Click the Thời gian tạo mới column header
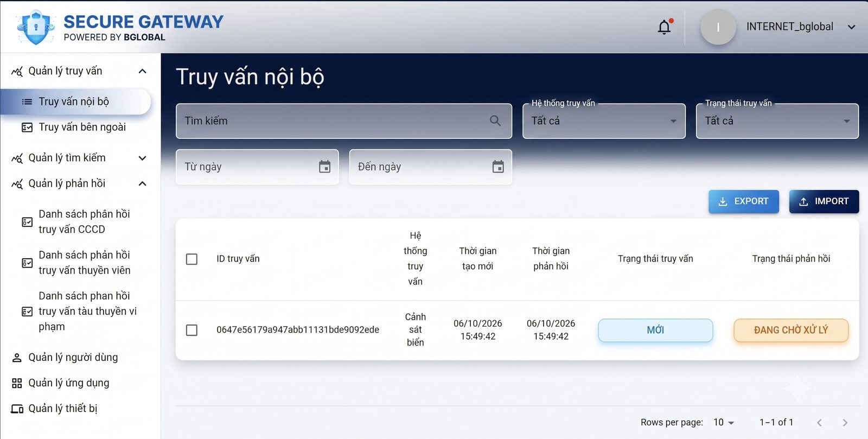Image resolution: width=868 pixels, height=439 pixels. click(478, 258)
